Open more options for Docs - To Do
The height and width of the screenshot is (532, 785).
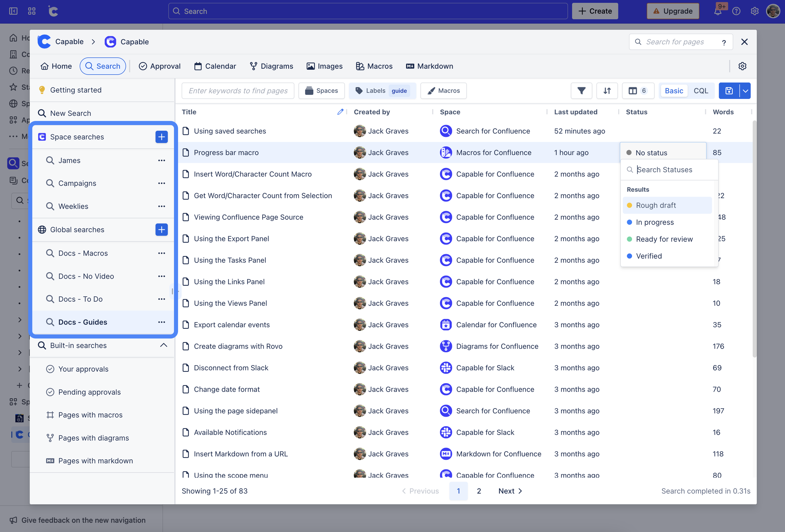161,299
